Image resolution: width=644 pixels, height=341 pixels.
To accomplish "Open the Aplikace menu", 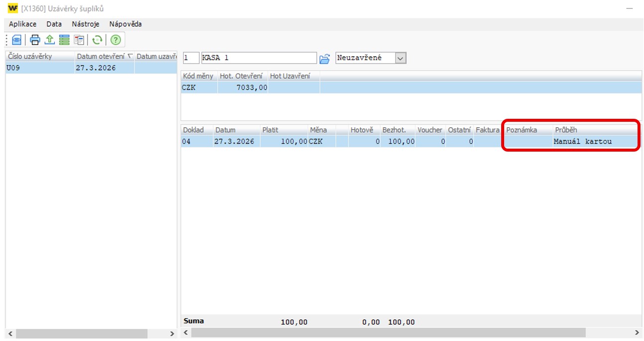I will coord(22,24).
